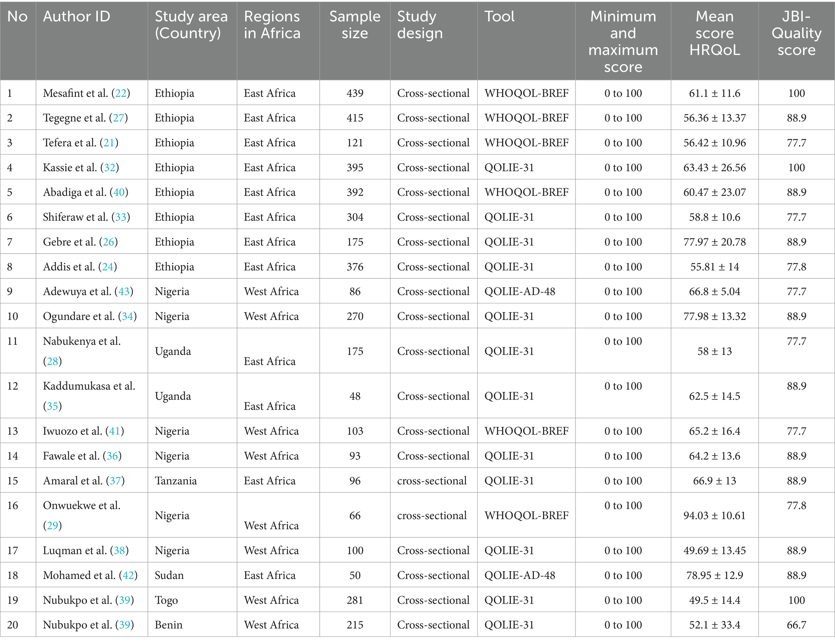Click the 'Regions in Africa' header
The image size is (835, 644).
272,25
